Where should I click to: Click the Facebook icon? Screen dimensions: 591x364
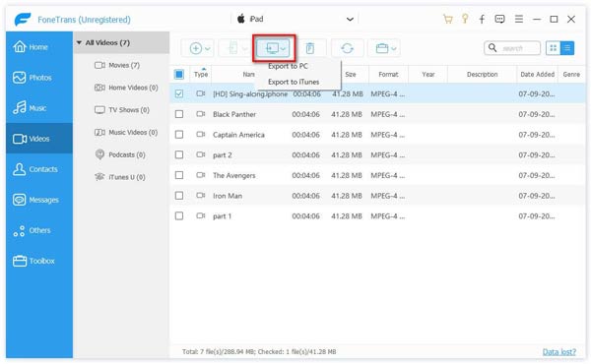pos(482,19)
